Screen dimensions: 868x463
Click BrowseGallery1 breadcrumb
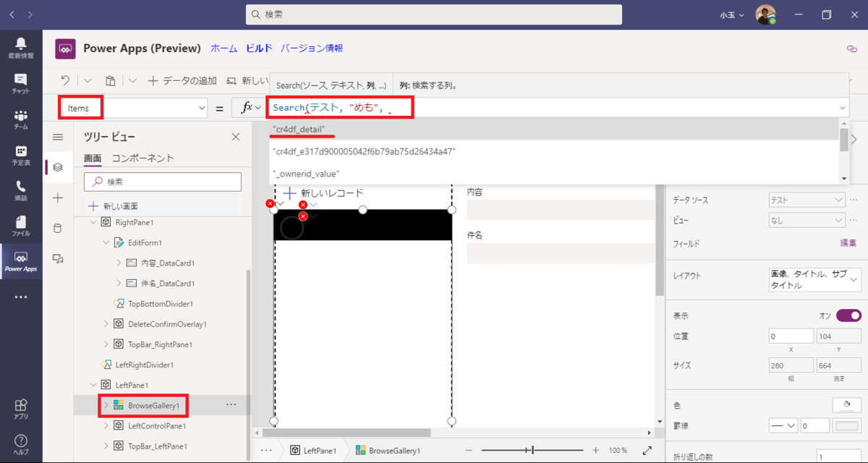(388, 450)
